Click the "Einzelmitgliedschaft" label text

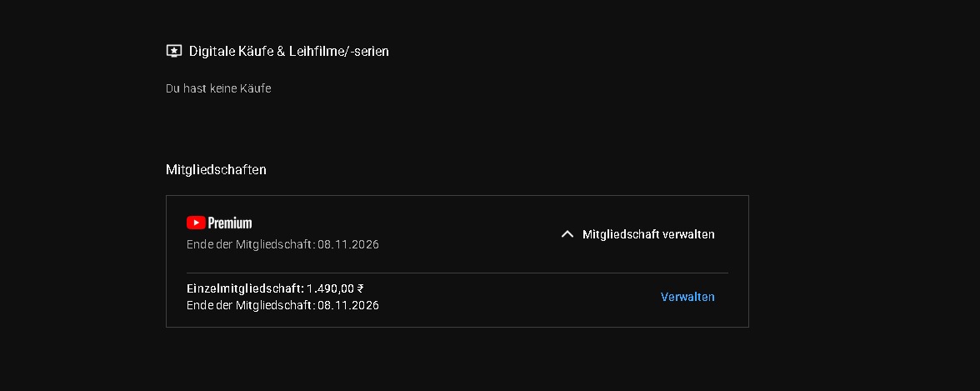click(x=245, y=288)
